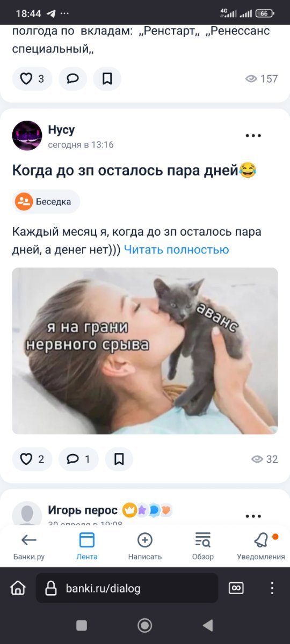Viewport: 290px width, 644px height.
Task: Open Написать to create a post
Action: (145, 546)
